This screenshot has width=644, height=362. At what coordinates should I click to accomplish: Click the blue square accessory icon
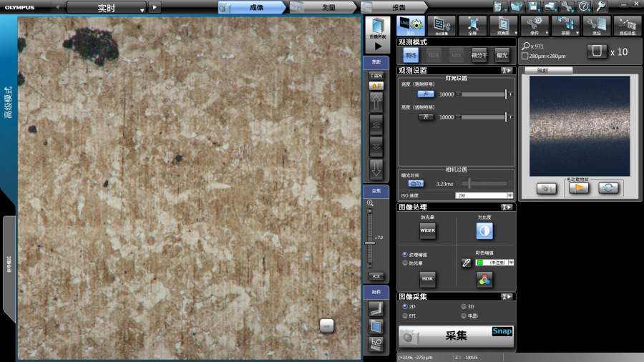(376, 327)
